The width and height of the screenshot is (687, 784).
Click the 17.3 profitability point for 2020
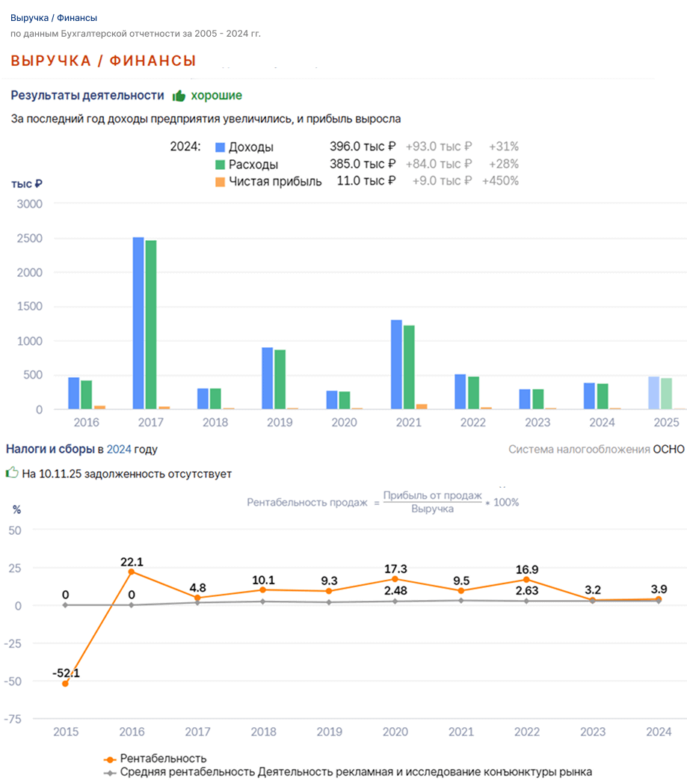395,579
